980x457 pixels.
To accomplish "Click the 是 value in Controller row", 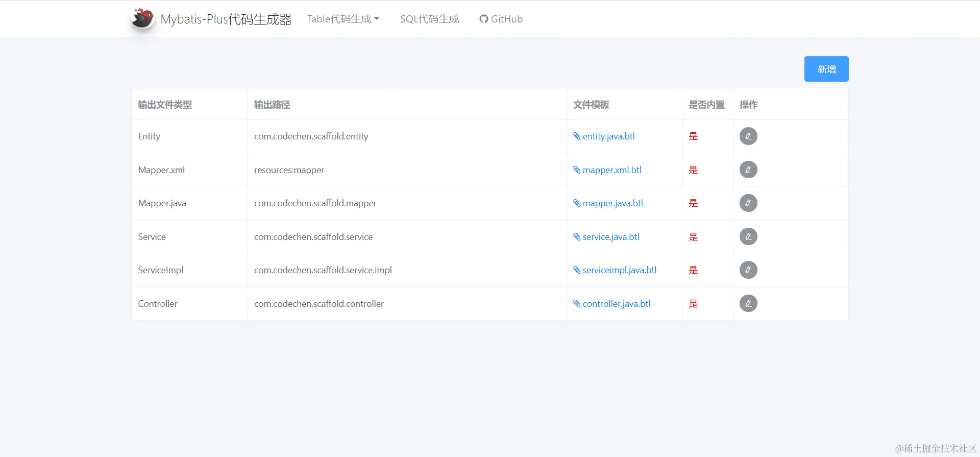I will tap(693, 304).
